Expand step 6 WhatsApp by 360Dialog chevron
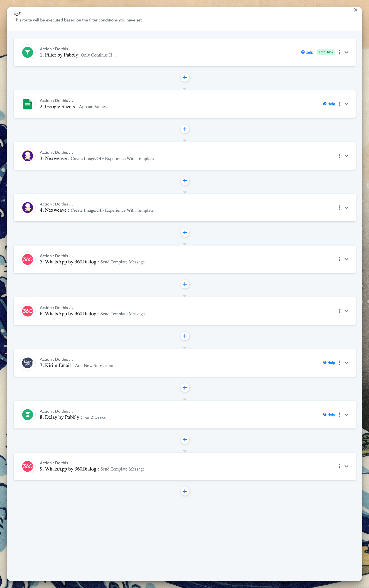This screenshot has width=369, height=588. click(x=346, y=311)
